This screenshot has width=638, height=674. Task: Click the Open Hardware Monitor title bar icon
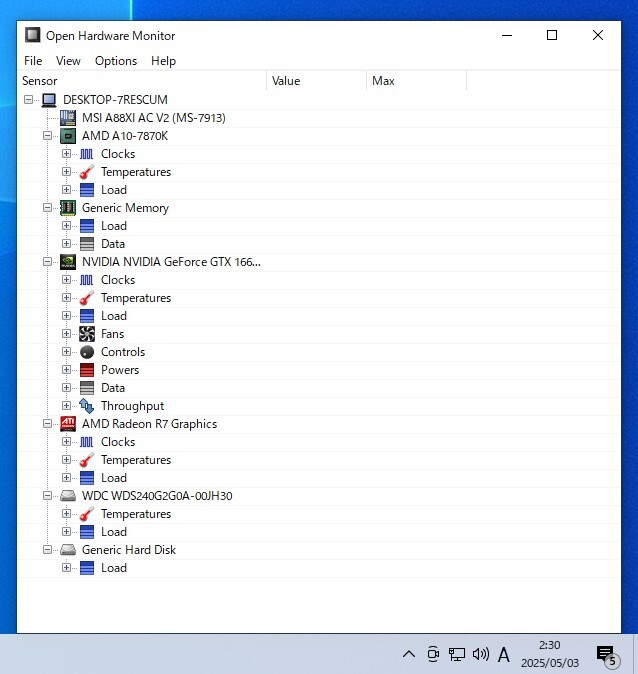coord(32,35)
